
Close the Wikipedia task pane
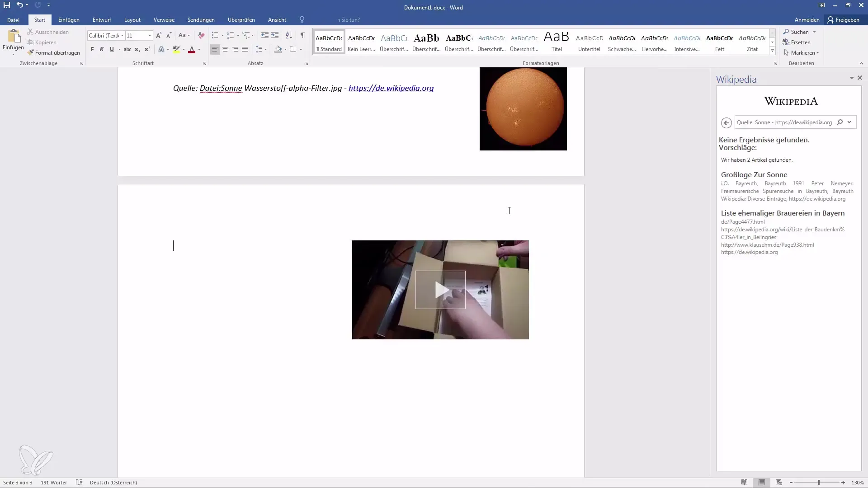coord(860,78)
